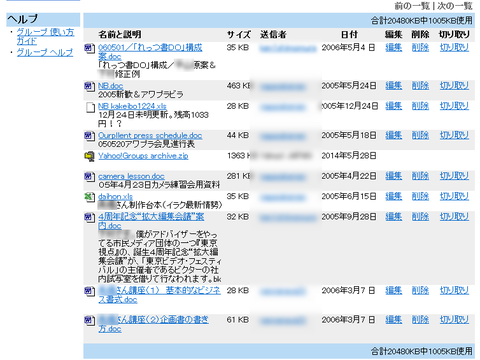This screenshot has width=480, height=360.
Task: Delete the 講座(2) file via 削除
Action: click(420, 320)
